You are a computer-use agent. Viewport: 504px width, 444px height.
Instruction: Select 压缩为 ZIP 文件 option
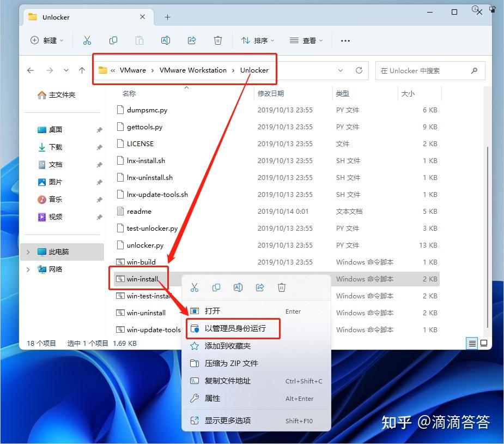coord(231,363)
